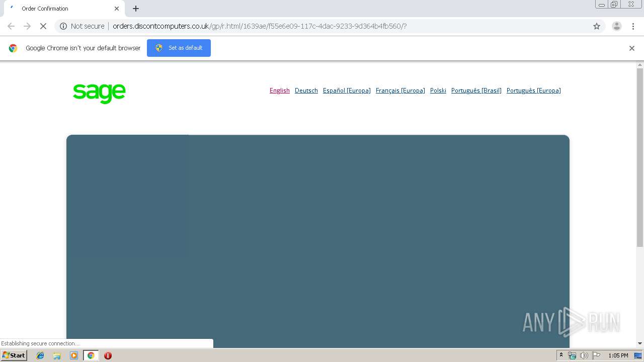Click the browser back arrow
This screenshot has height=362, width=644.
[x=11, y=26]
